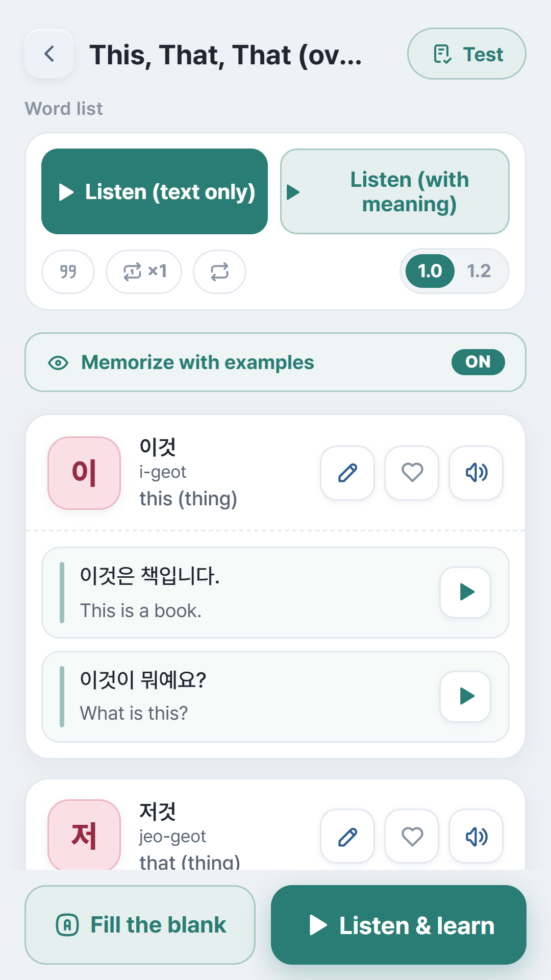Toggle the loop playback icon
Screen dimensions: 551x980
tap(219, 272)
